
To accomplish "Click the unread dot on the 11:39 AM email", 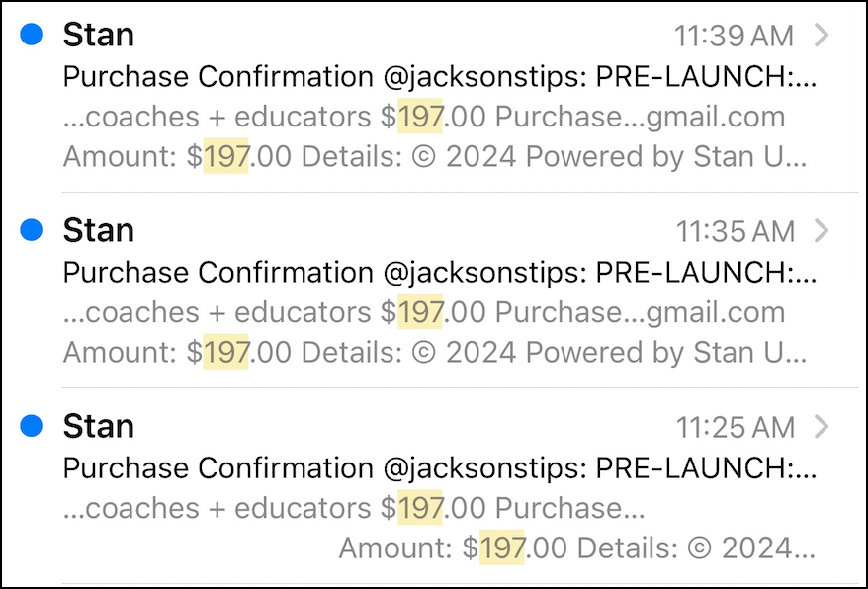I will click(x=32, y=36).
